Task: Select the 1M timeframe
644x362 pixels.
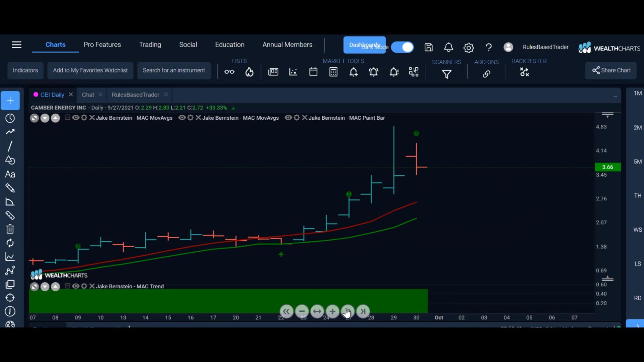Action: tap(638, 94)
